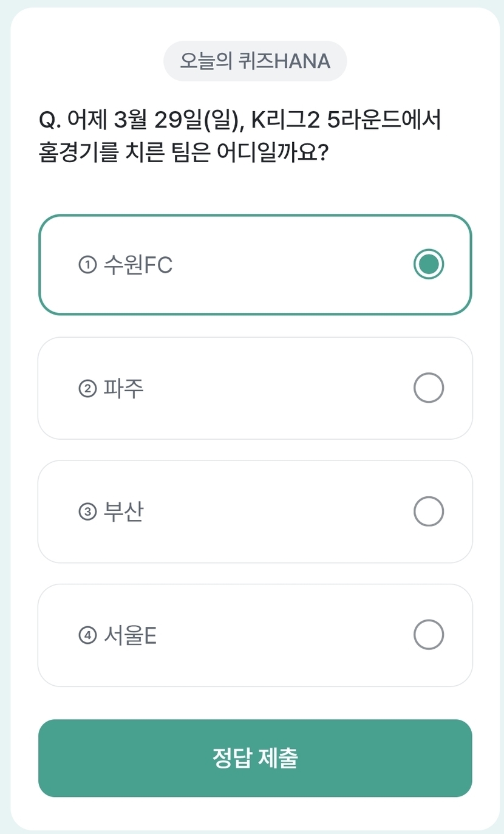Pick the 서울E radio button

[x=429, y=635]
